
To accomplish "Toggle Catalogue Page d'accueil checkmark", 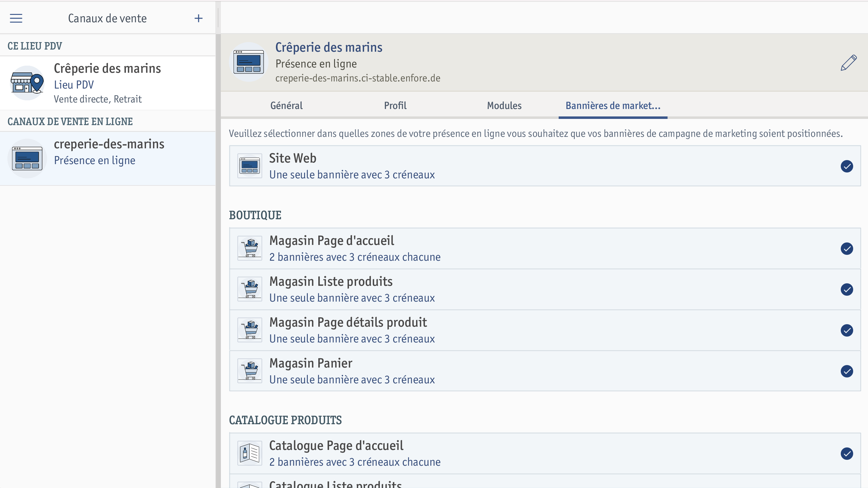I will tap(846, 454).
